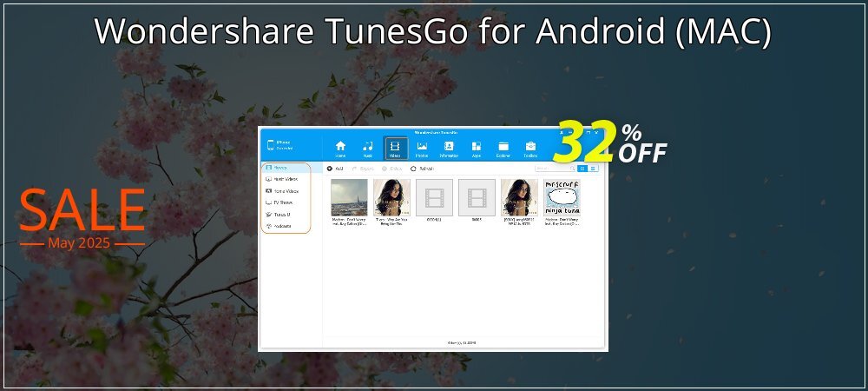Select the first woman portrait video thumbnail
The width and height of the screenshot is (868, 391).
pyautogui.click(x=392, y=197)
